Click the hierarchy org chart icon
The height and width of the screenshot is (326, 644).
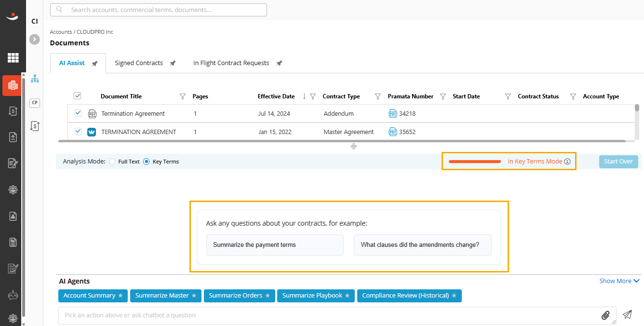click(x=35, y=79)
